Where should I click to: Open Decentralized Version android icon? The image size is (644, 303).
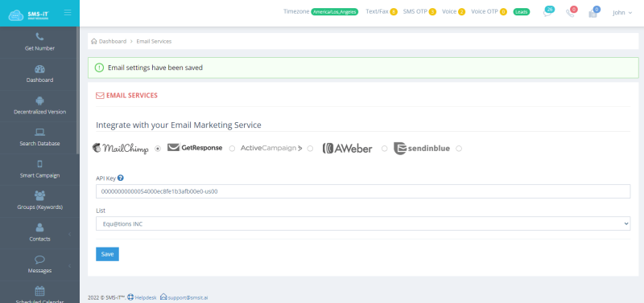(39, 100)
